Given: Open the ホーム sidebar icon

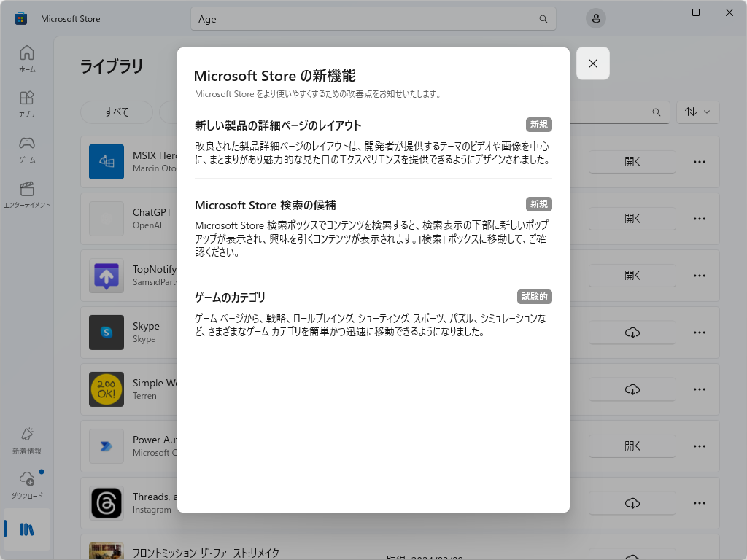Looking at the screenshot, I should coord(27,58).
